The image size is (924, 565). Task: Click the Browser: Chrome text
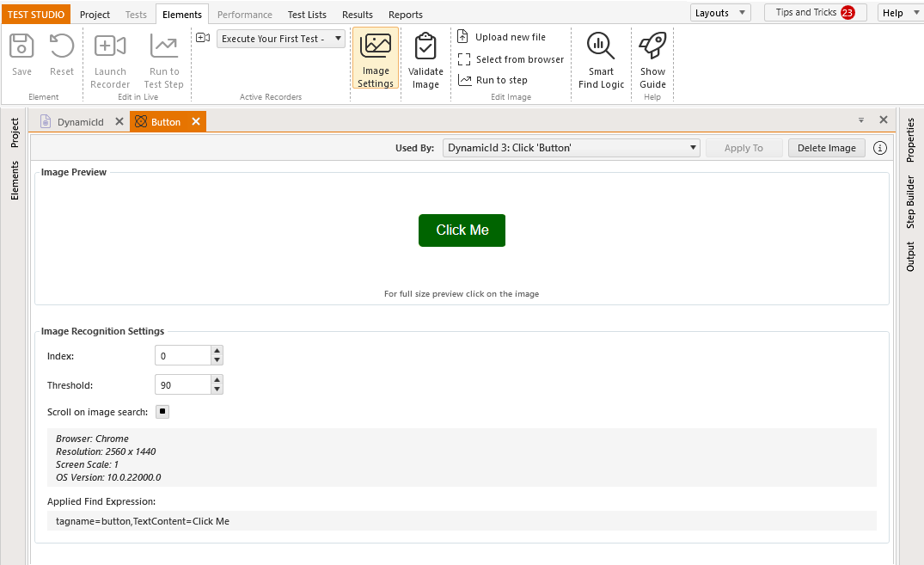[92, 439]
